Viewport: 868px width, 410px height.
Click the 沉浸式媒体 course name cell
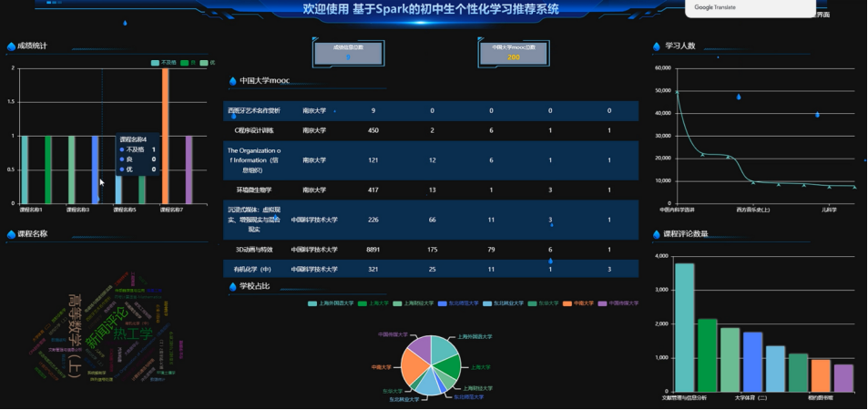[254, 220]
